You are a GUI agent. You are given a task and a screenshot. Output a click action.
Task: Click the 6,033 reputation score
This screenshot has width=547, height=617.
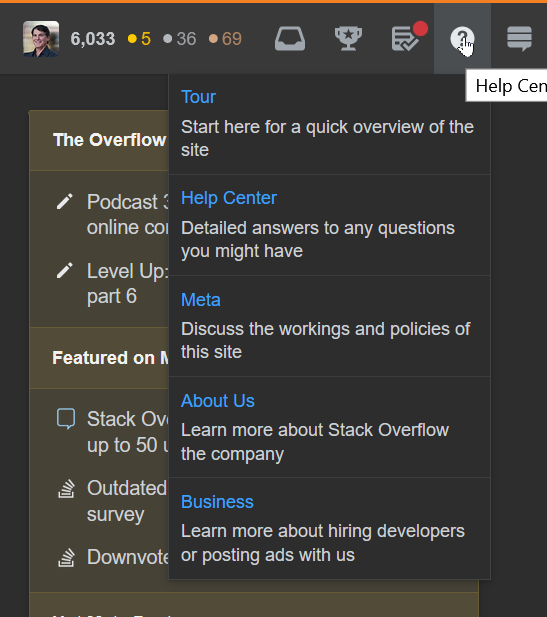93,39
